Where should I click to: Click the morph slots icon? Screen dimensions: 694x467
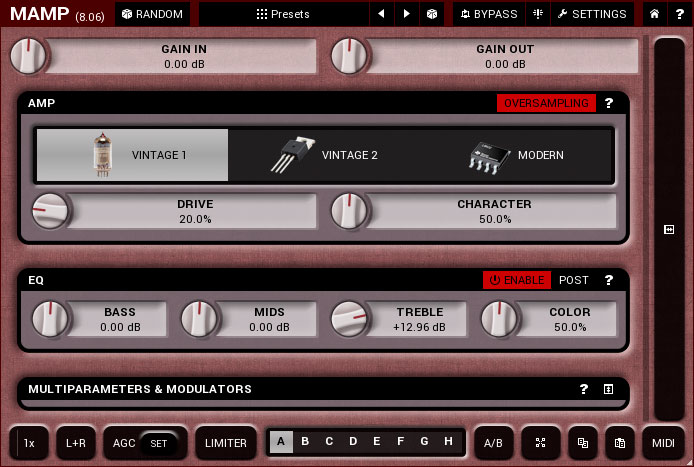pyautogui.click(x=540, y=443)
